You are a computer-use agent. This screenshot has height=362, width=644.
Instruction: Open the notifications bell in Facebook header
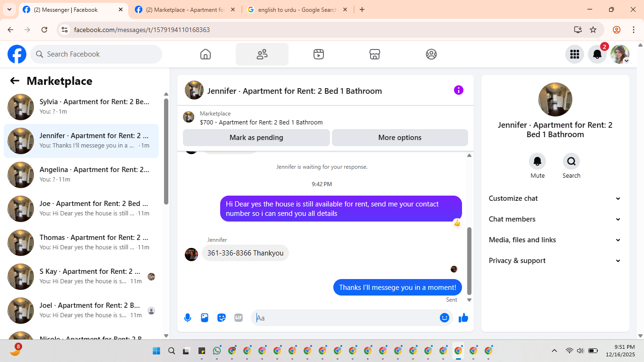pyautogui.click(x=597, y=54)
